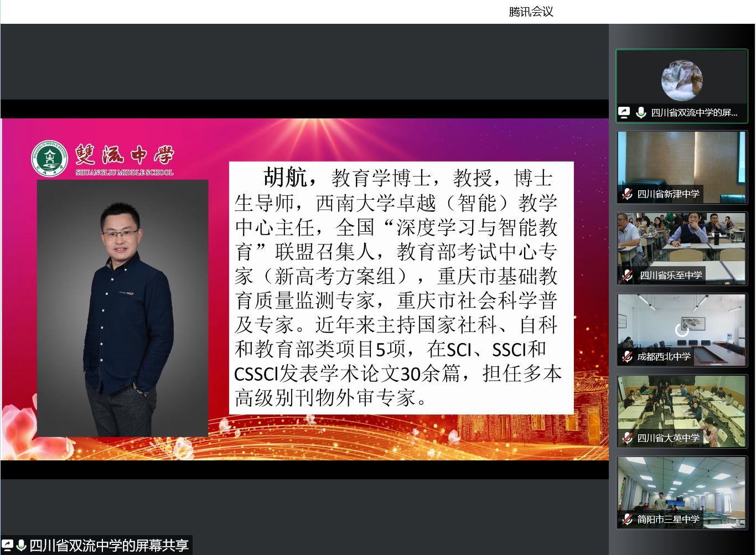This screenshot has width=756, height=555.
Task: Click the speaker portrait photo on slide
Action: (122, 308)
